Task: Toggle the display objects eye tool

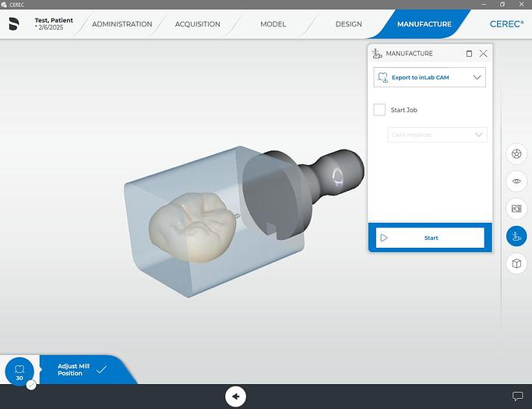Action: [x=516, y=182]
